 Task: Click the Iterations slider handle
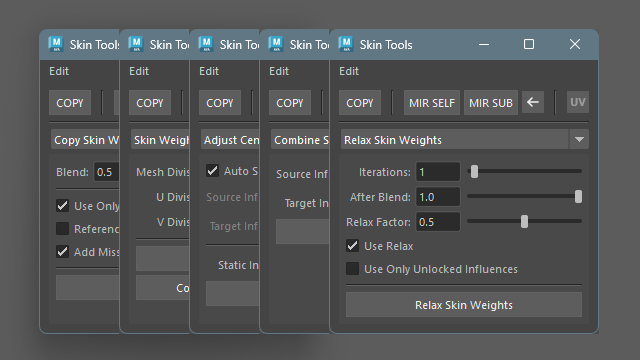tap(474, 171)
